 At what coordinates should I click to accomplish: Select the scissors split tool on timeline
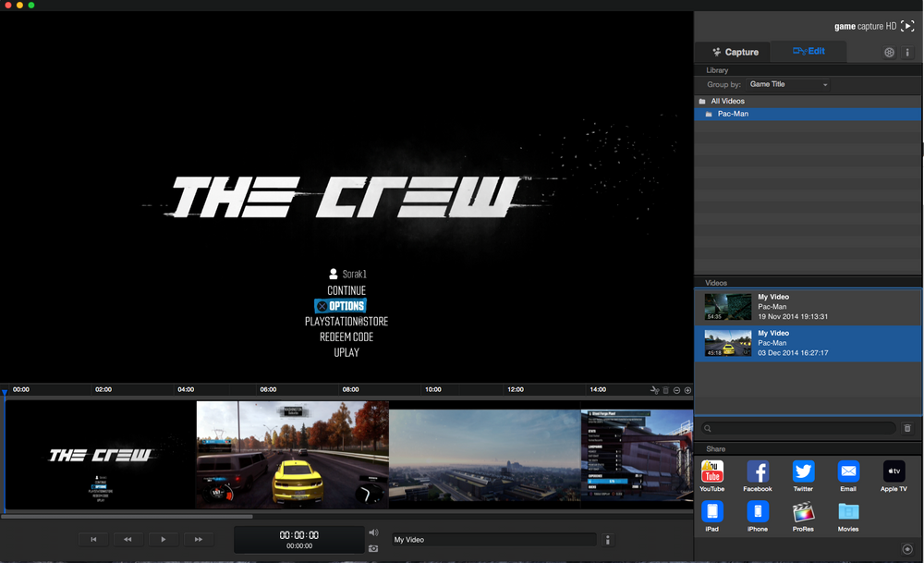[654, 390]
